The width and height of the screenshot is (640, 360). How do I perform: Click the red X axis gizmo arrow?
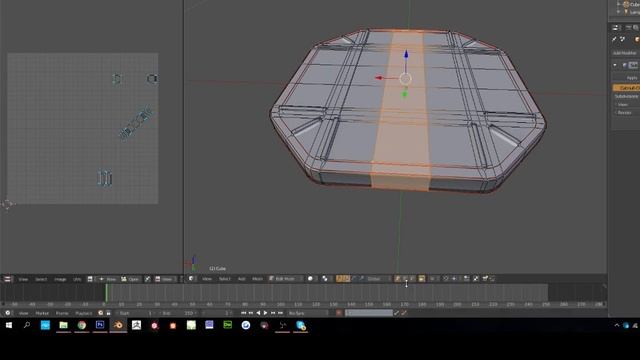click(x=379, y=78)
